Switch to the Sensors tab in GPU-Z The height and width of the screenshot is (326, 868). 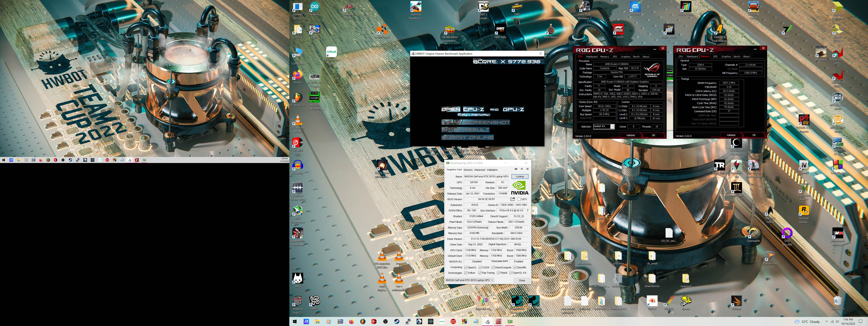[468, 170]
